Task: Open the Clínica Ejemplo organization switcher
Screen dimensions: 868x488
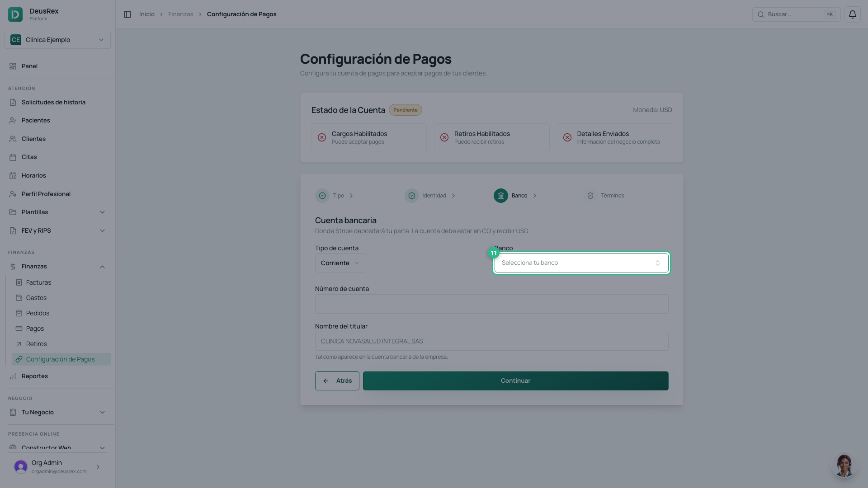Action: (x=57, y=40)
